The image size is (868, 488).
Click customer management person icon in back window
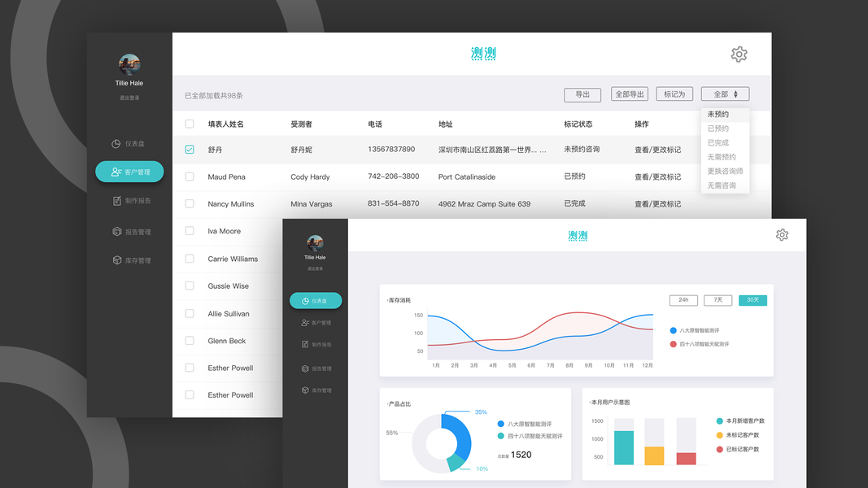[x=116, y=172]
